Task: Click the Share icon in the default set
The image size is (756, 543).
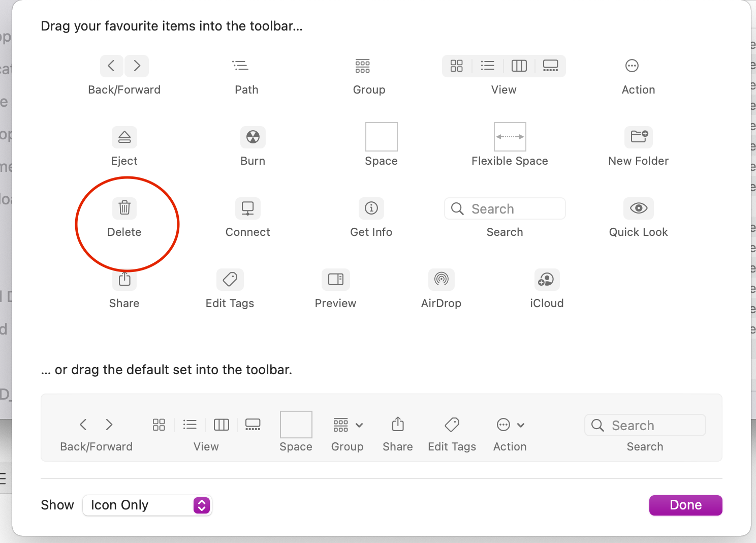Action: 398,424
